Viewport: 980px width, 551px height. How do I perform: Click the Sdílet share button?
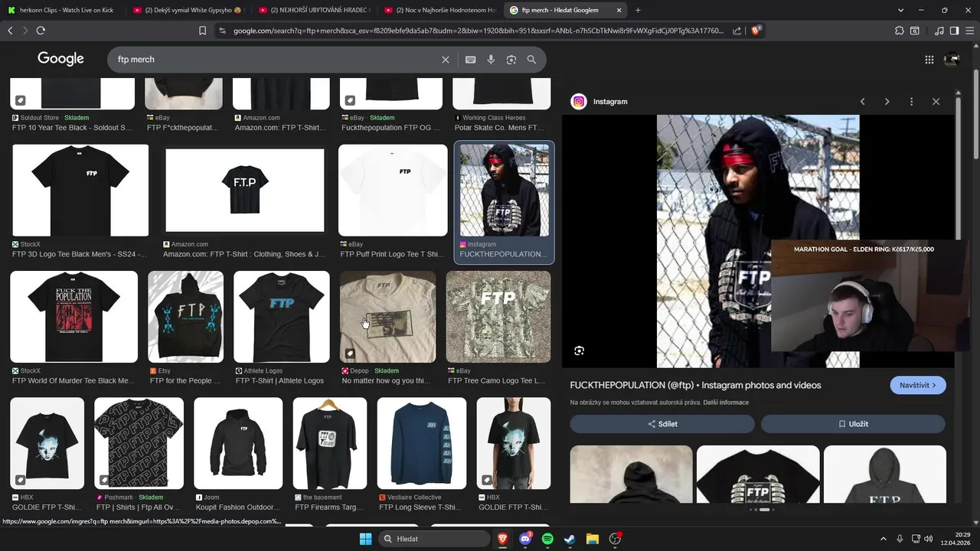pos(662,424)
